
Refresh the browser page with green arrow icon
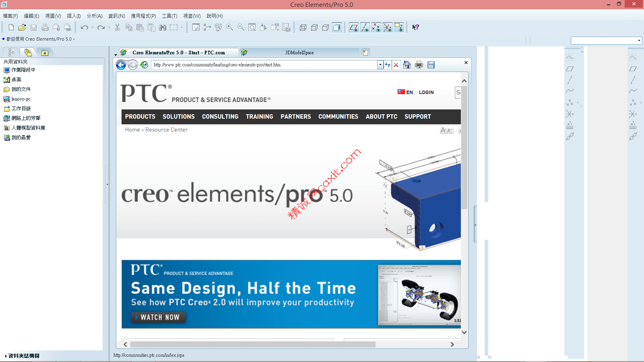[144, 65]
